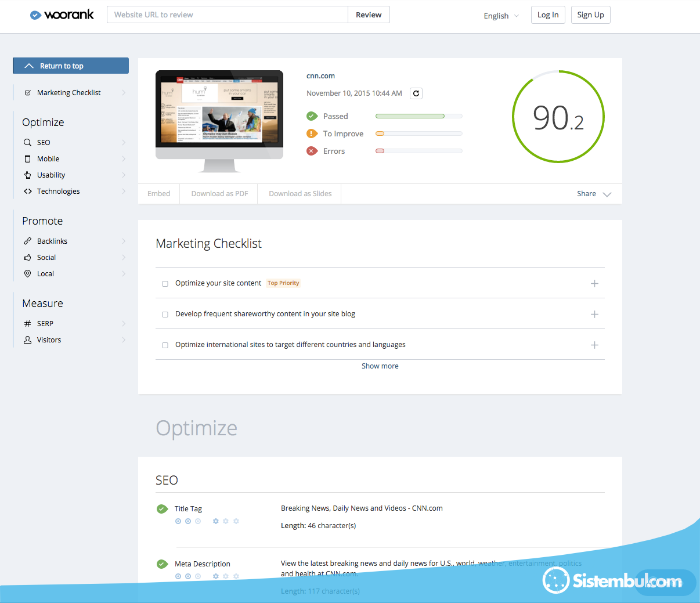Viewport: 700px width, 603px height.
Task: Click the Review button
Action: tap(369, 15)
